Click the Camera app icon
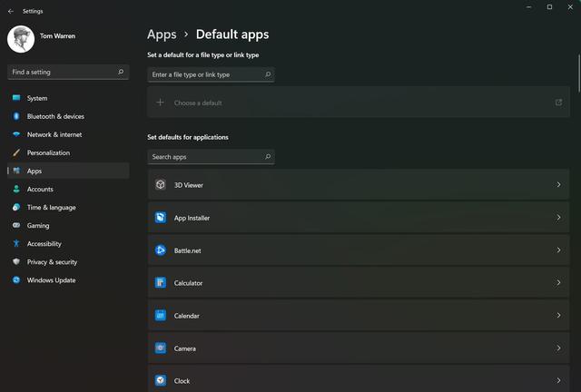This screenshot has width=581, height=392. pos(160,348)
